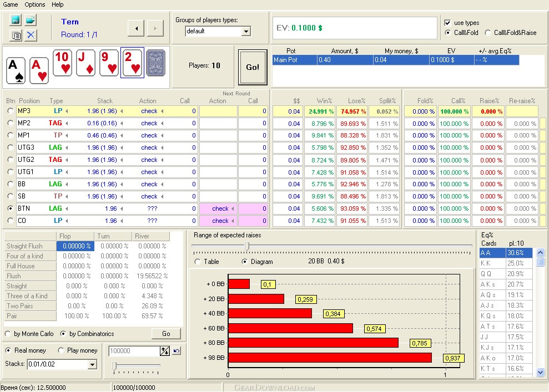Change MP1 stack arrow

(x=122, y=135)
